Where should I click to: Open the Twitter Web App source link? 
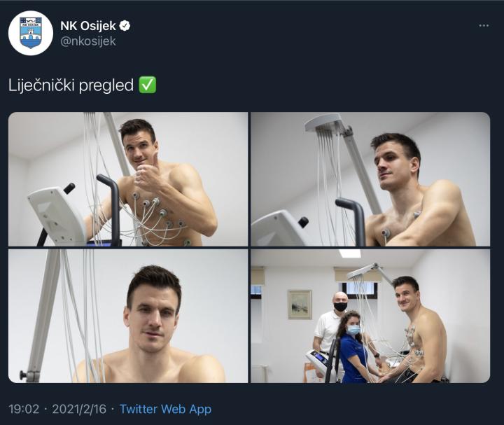(165, 409)
